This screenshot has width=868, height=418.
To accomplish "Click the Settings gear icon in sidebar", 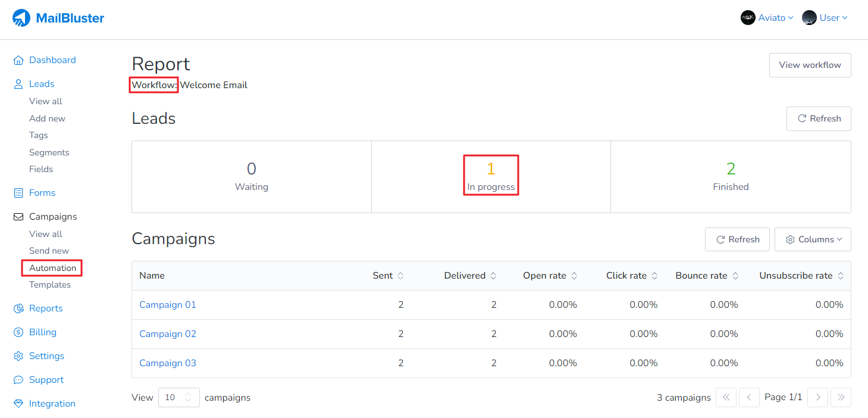I will coord(18,356).
